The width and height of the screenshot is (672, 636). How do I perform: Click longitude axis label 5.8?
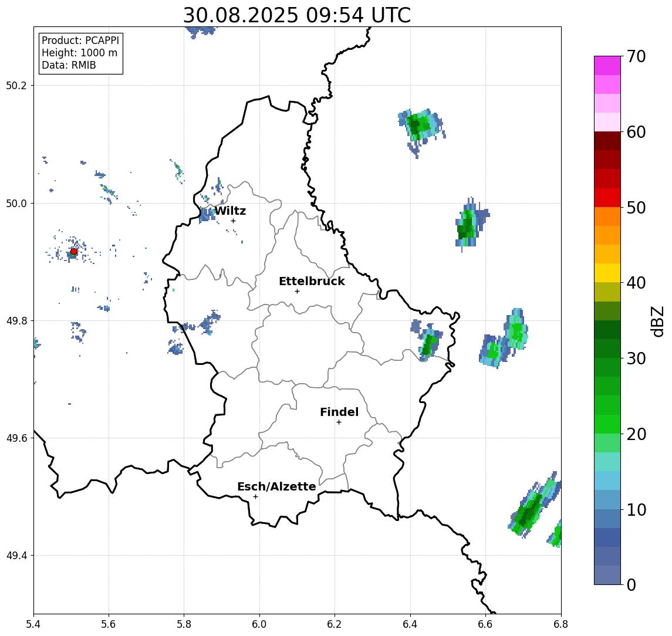pos(184,624)
